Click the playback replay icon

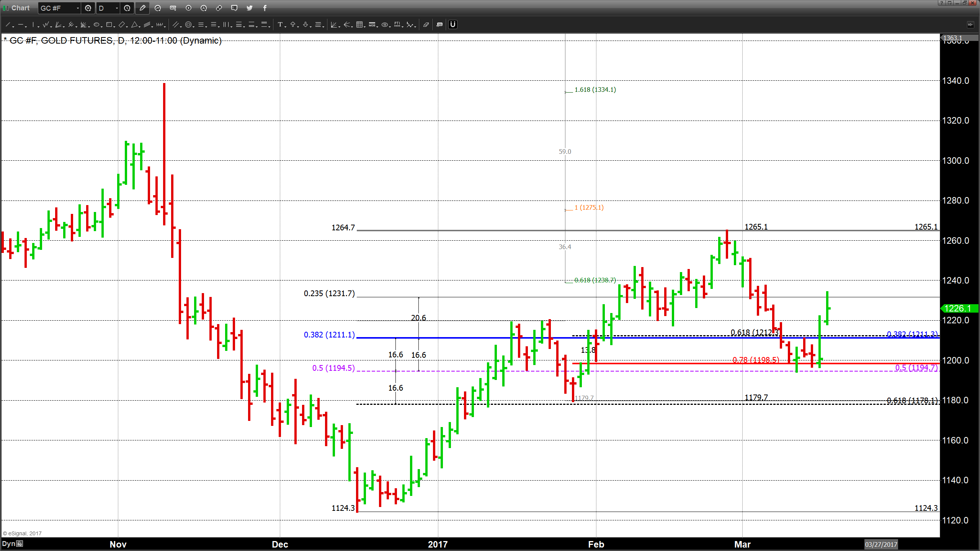[x=188, y=8]
